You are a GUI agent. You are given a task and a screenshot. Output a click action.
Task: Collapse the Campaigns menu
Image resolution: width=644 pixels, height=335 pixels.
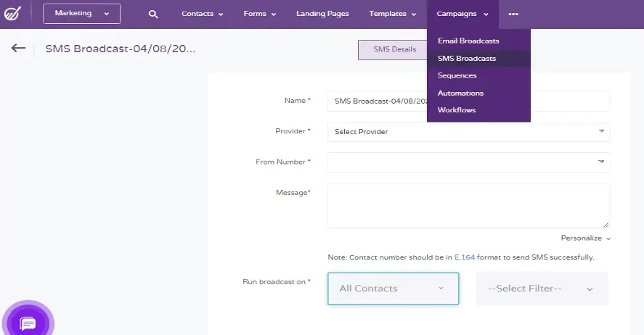pos(462,14)
